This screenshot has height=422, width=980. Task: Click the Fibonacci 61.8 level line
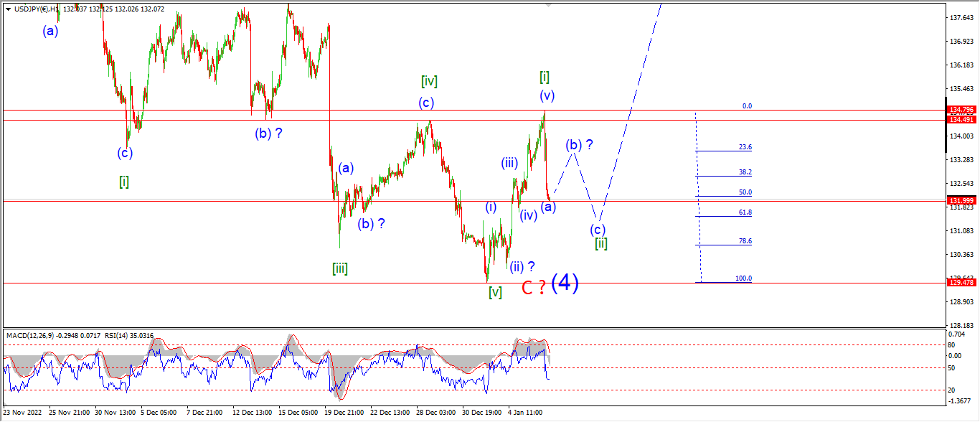pyautogui.click(x=723, y=216)
